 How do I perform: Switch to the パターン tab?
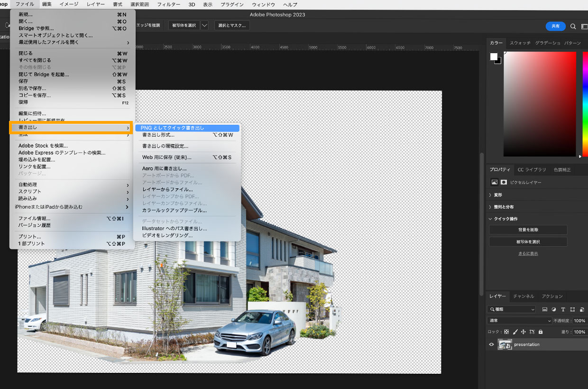coord(572,43)
